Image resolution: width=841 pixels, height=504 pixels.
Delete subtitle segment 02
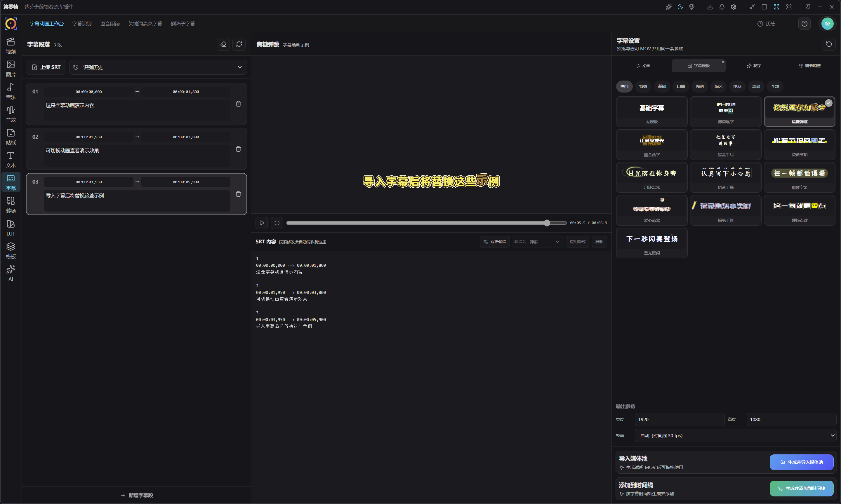[239, 149]
